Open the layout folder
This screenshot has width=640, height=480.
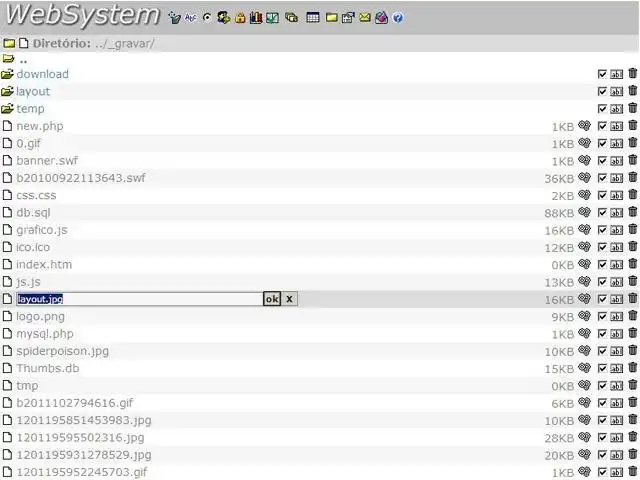coord(33,91)
